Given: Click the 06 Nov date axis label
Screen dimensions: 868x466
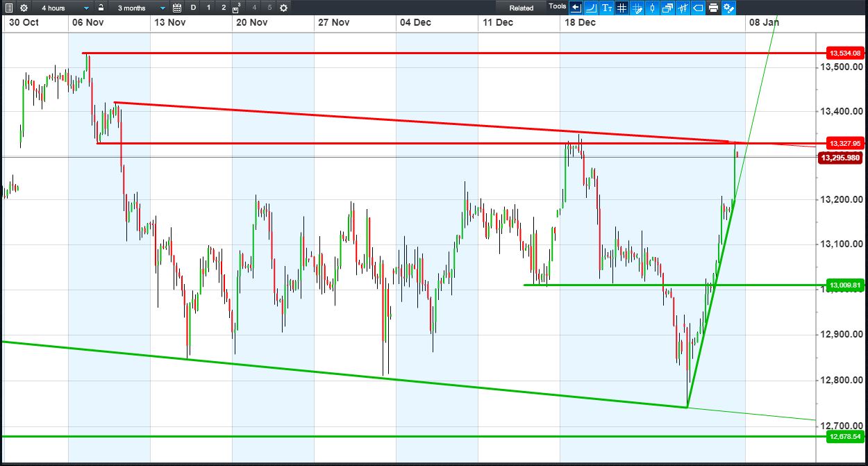Looking at the screenshot, I should tap(87, 22).
